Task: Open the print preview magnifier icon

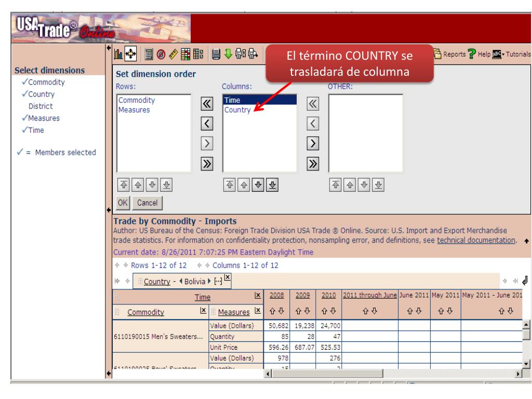Action: pyautogui.click(x=253, y=54)
